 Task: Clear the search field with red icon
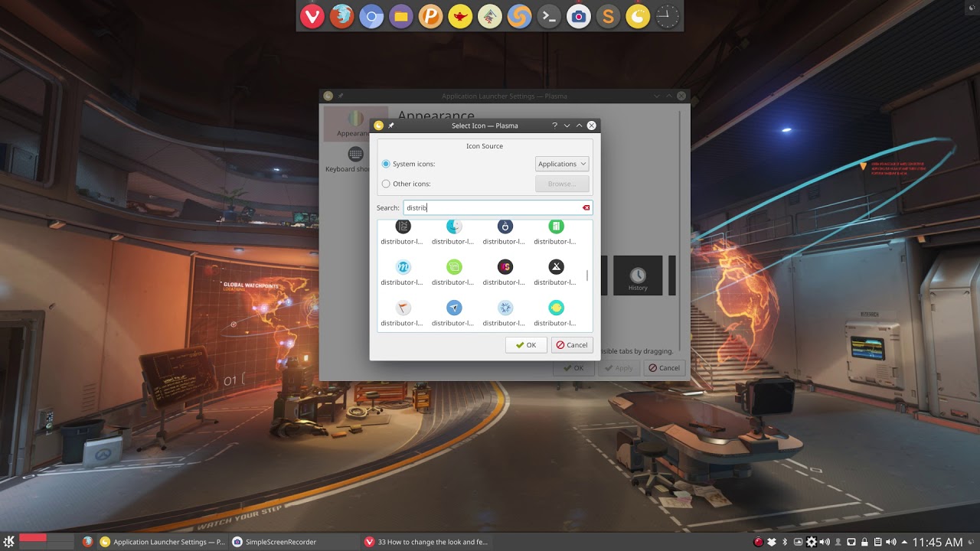[x=586, y=207]
